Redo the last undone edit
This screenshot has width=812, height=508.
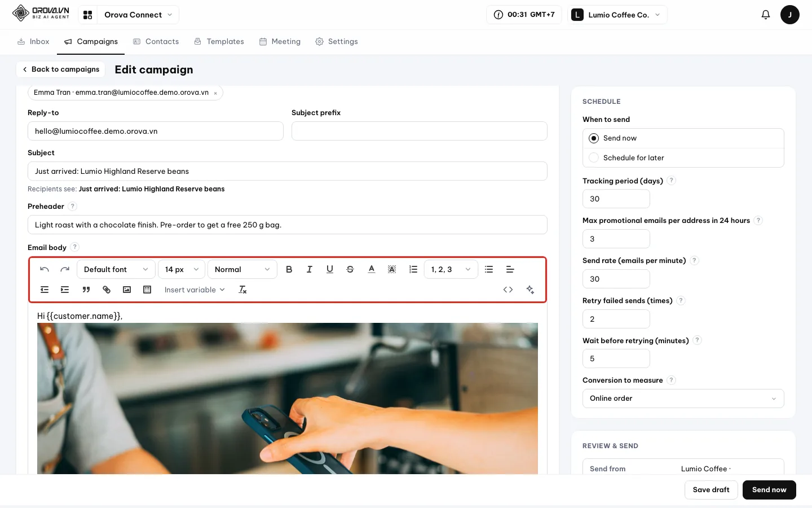click(65, 269)
